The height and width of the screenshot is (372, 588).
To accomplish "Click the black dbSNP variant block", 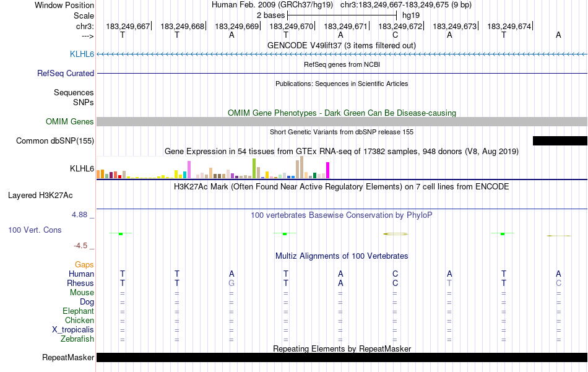I will [560, 141].
